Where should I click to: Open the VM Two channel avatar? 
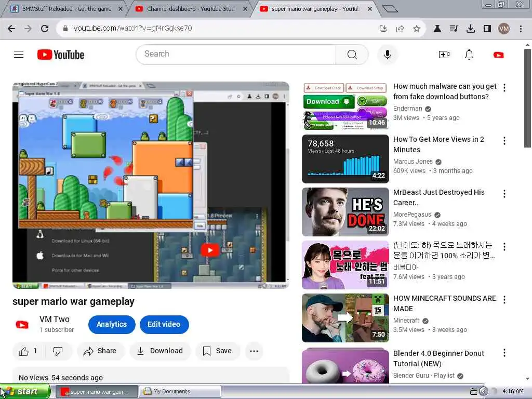[22, 325]
